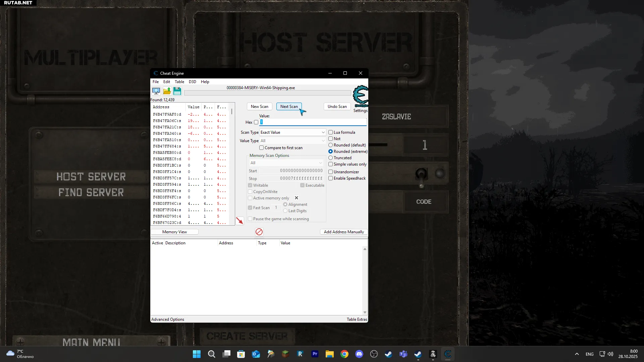This screenshot has width=644, height=362.
Task: Enable the Hex checkbox
Action: (256, 122)
